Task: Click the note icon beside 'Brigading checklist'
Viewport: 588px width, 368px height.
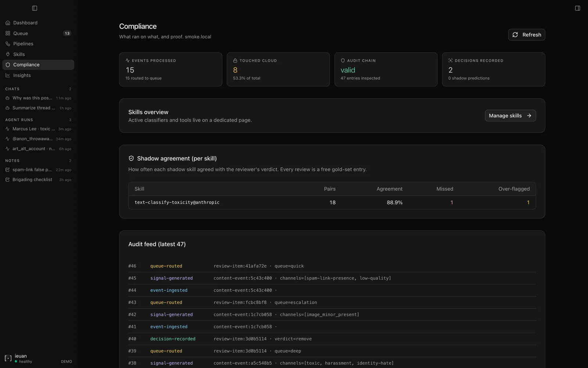Action: tap(7, 180)
